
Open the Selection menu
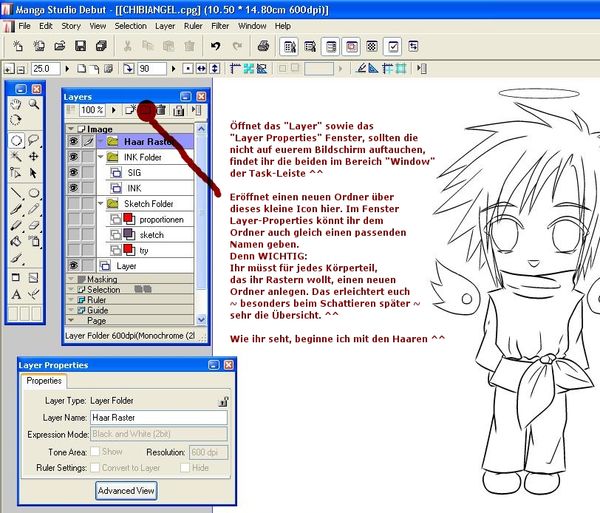pos(130,26)
